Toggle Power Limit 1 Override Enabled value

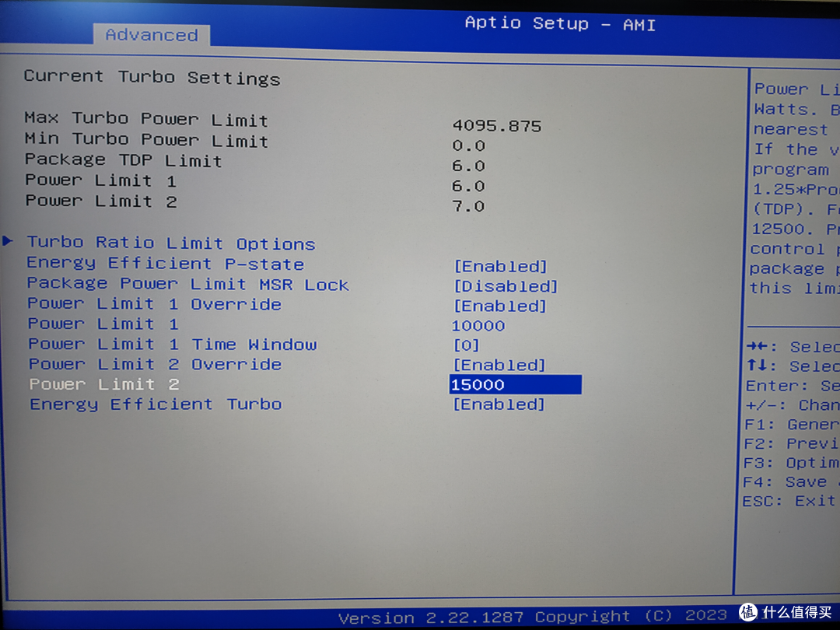[500, 306]
